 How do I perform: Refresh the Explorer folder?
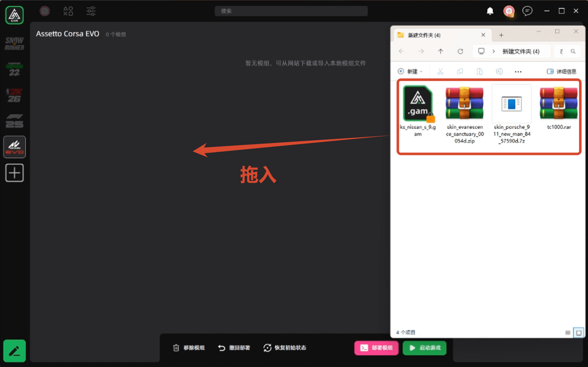click(460, 51)
